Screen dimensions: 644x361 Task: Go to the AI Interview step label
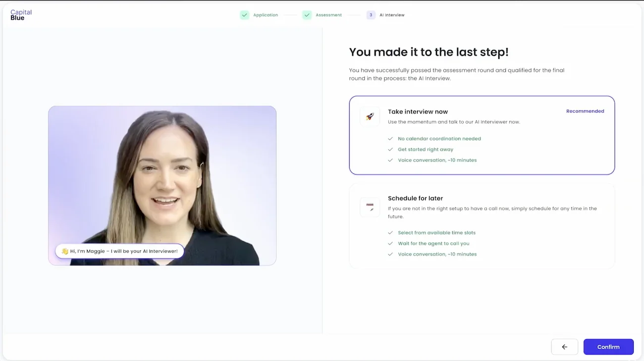coord(392,15)
